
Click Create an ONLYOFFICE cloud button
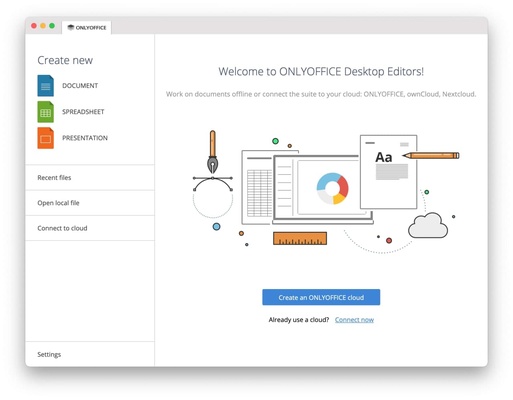[x=321, y=297]
